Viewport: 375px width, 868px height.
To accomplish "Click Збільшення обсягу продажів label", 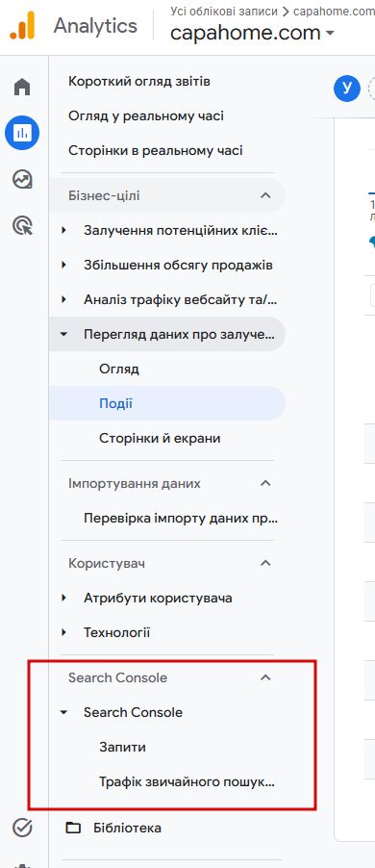I will [178, 266].
